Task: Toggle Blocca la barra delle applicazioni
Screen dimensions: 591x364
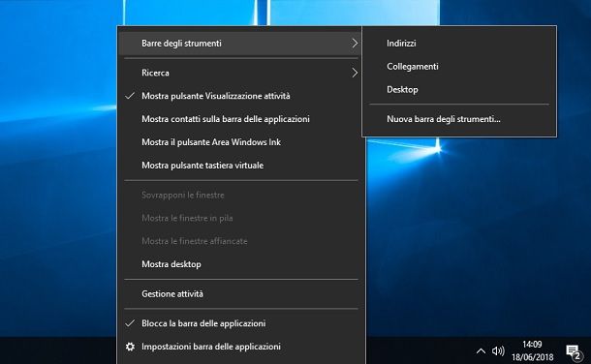Action: click(241, 323)
